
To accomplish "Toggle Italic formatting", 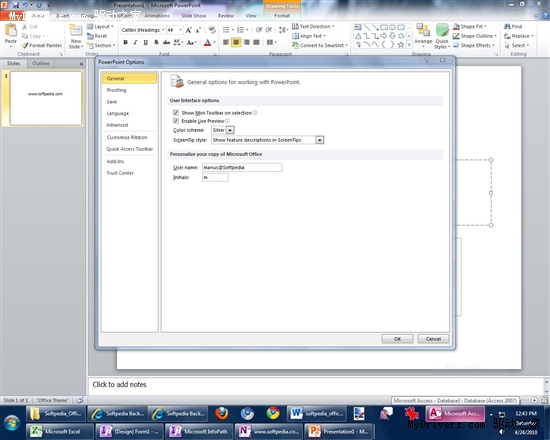I will click(x=135, y=42).
